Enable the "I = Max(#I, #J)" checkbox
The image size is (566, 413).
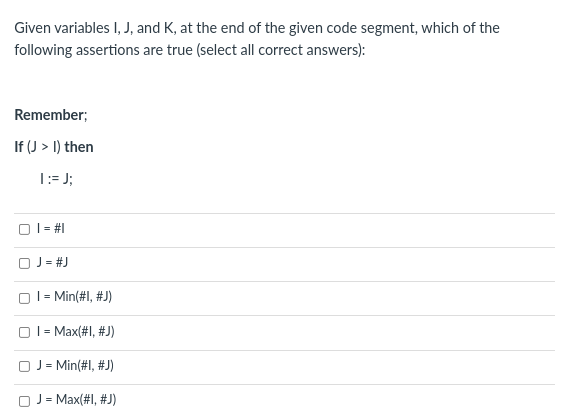pos(24,332)
